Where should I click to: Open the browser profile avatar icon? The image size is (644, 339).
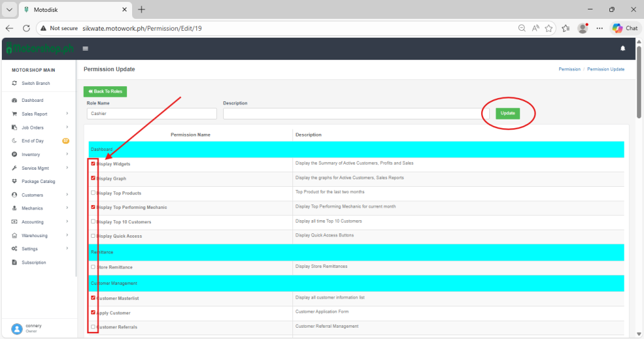(x=582, y=28)
